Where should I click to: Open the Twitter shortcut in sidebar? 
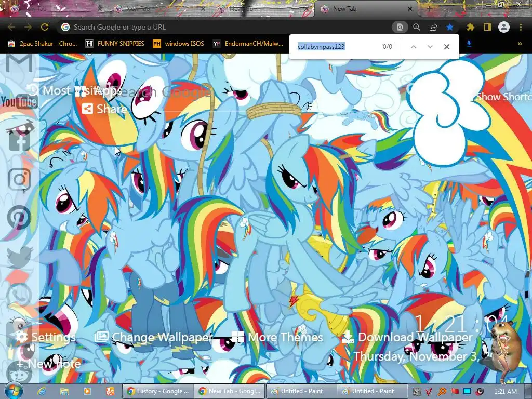(19, 257)
